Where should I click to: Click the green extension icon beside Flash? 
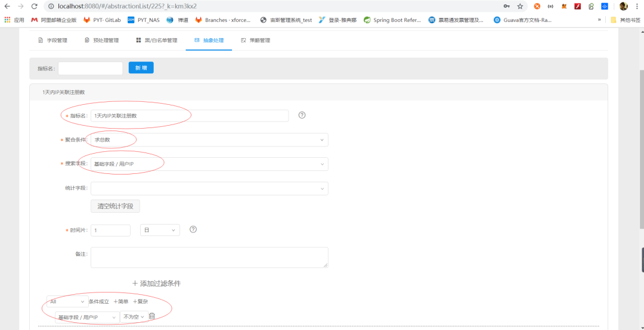click(x=591, y=6)
